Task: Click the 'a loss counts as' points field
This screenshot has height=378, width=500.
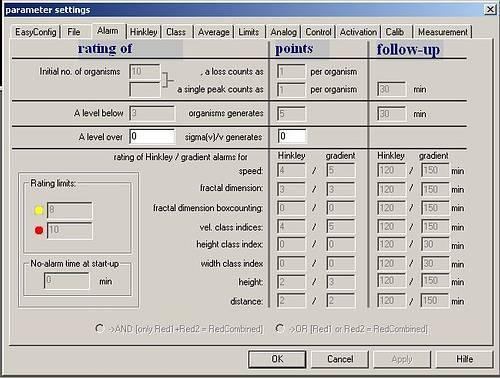Action: point(291,72)
